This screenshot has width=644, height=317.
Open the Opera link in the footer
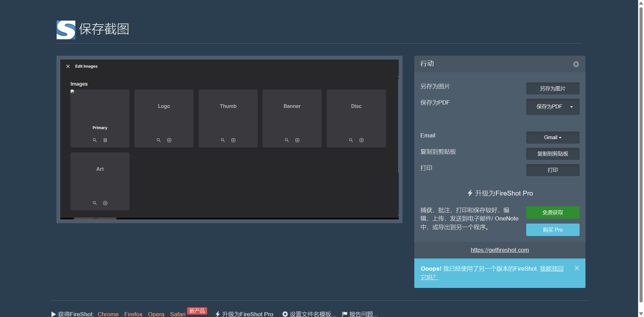(156, 314)
